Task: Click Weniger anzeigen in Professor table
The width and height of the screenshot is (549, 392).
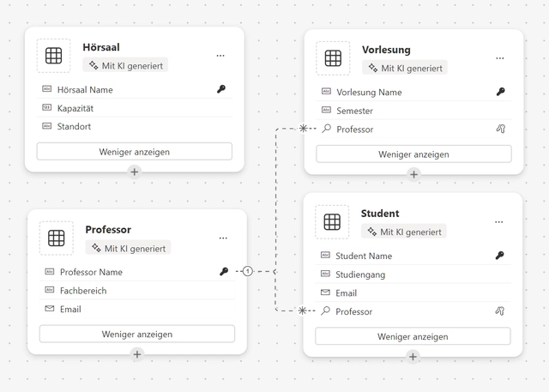Action: click(x=137, y=334)
